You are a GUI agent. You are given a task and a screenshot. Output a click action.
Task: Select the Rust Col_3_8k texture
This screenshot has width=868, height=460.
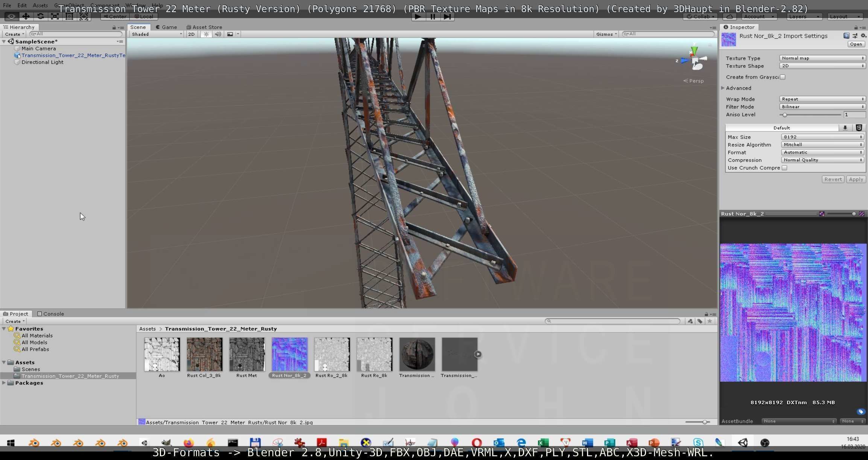click(x=204, y=354)
